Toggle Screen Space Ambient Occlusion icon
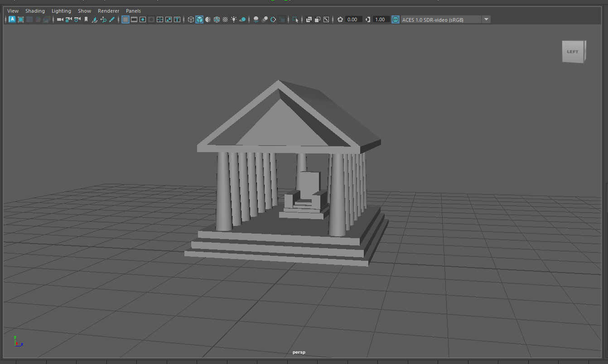608x364 pixels. [x=256, y=19]
